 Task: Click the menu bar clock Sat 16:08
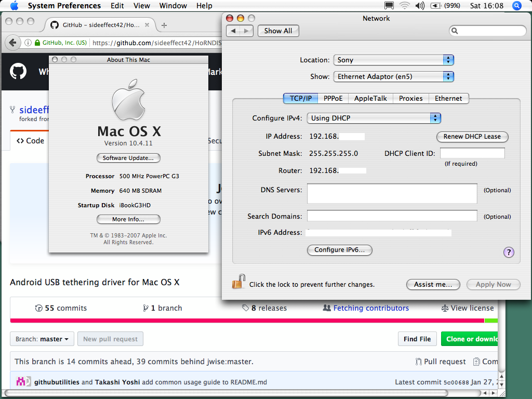pos(486,6)
